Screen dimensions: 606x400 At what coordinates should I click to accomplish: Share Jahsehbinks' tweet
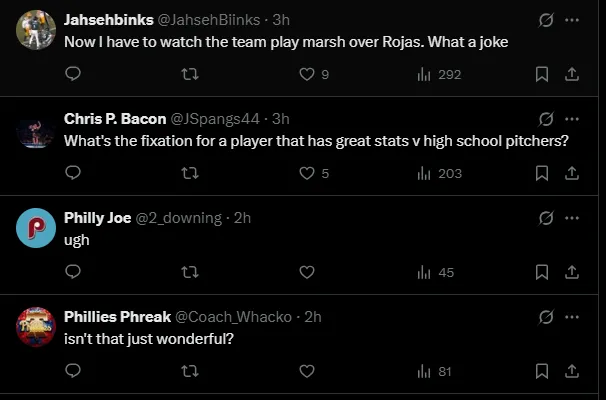click(x=571, y=74)
